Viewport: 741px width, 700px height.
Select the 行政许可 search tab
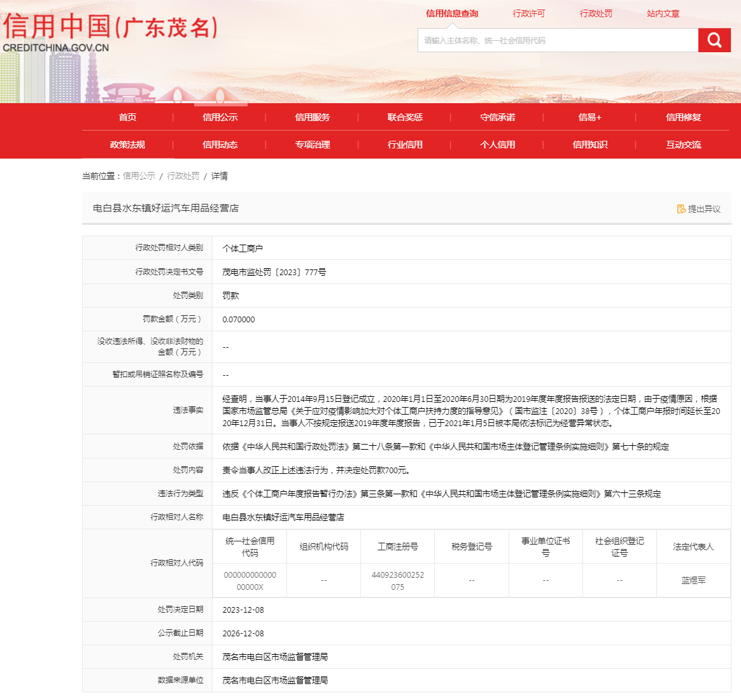pos(529,13)
